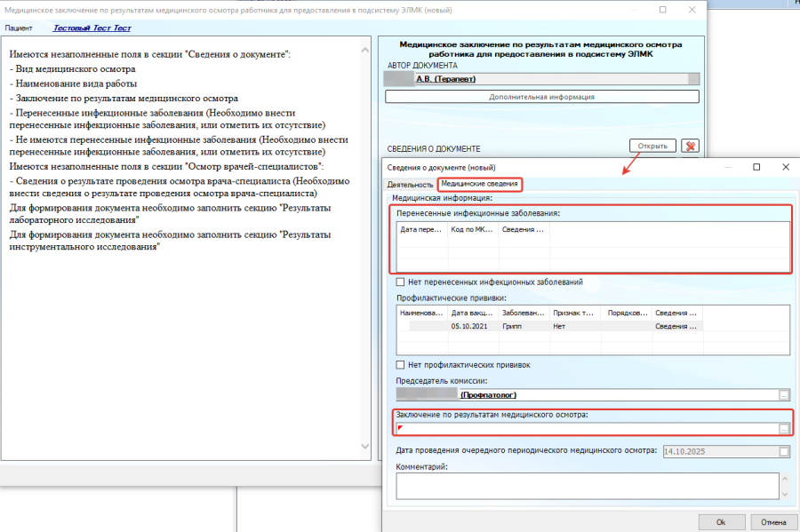Screen dimensions: 800x532
Task: Click the 'Наименова…' column header
Action: [x=422, y=313]
